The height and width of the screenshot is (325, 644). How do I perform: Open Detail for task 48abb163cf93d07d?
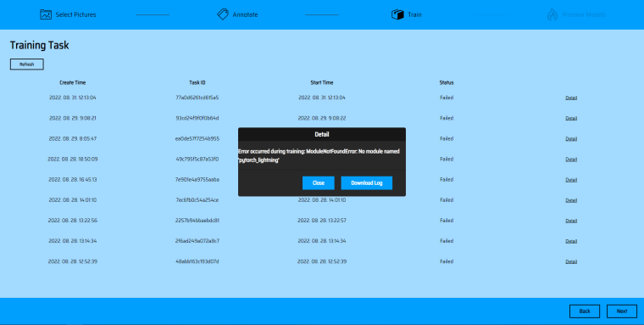click(571, 261)
